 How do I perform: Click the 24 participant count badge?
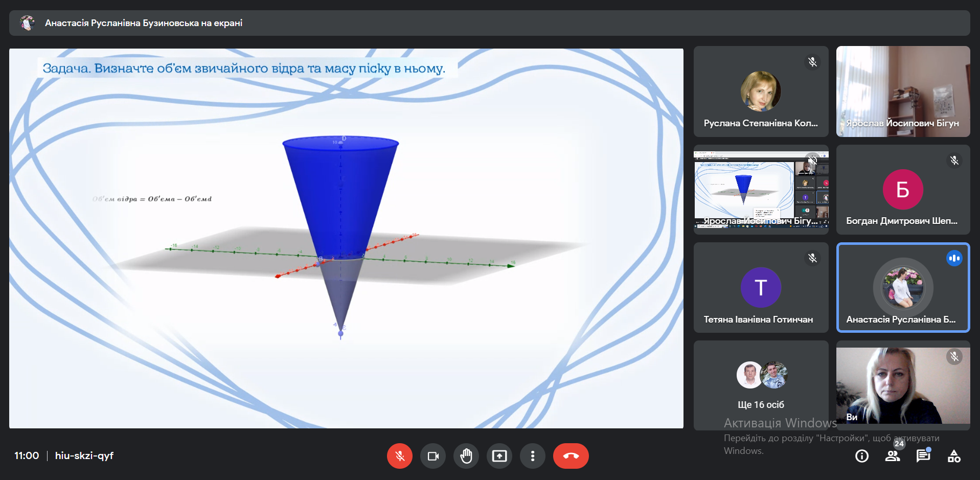click(x=899, y=444)
